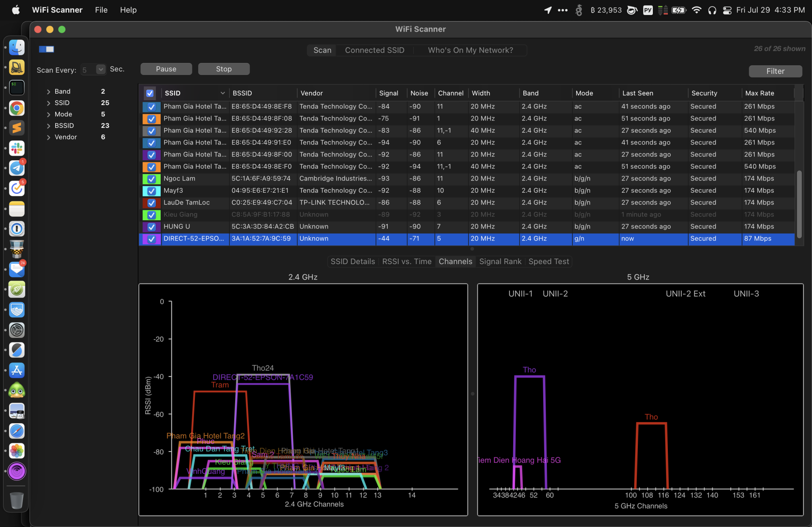Image resolution: width=812 pixels, height=527 pixels.
Task: Click the purple WiFi Scanner dock icon
Action: click(x=17, y=471)
